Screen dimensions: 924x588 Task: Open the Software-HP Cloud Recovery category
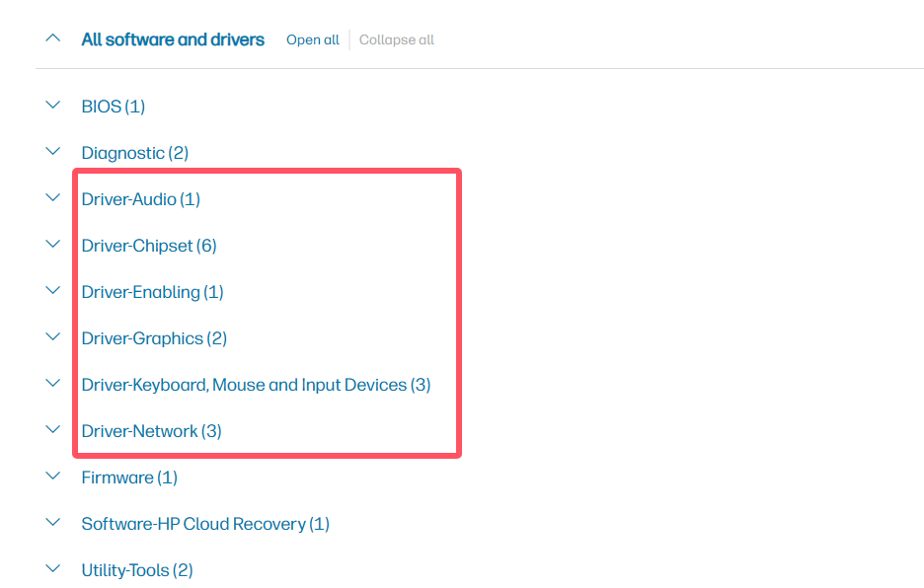coord(205,524)
